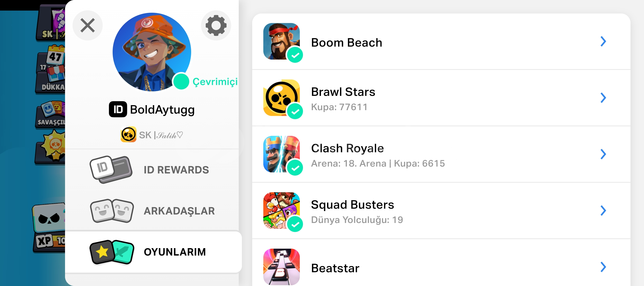Open the ID REWARDS label
This screenshot has width=644, height=286.
click(x=176, y=170)
